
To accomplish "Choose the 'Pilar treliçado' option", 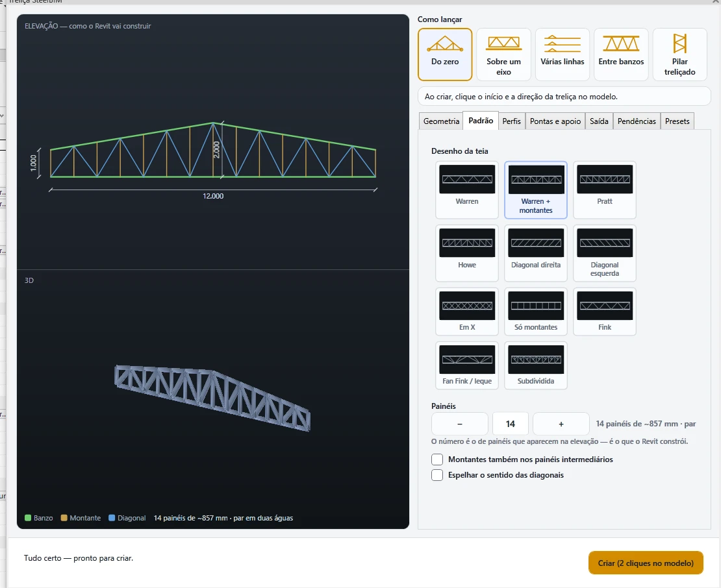I will (x=679, y=55).
